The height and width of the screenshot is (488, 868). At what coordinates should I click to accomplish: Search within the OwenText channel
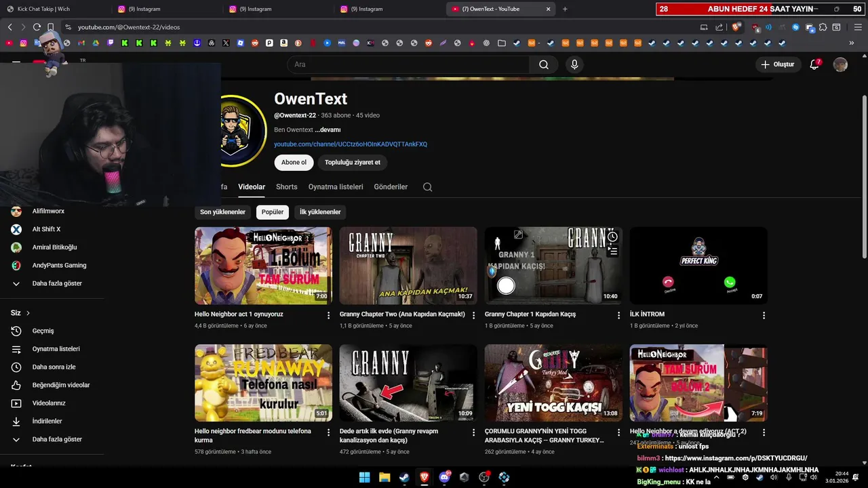(427, 187)
